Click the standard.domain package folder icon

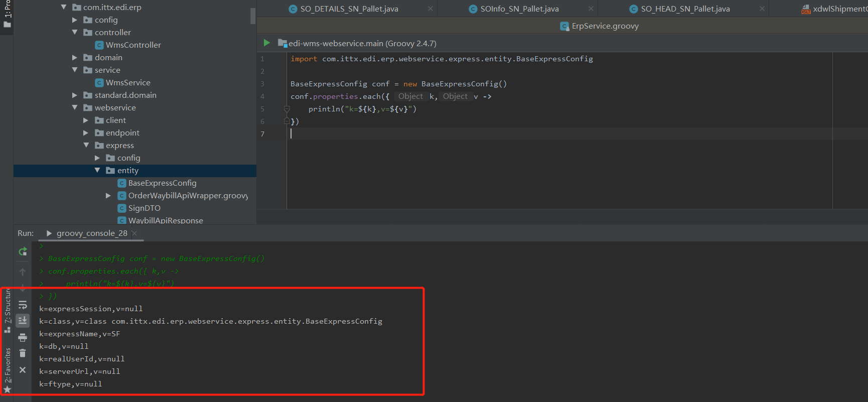click(88, 95)
